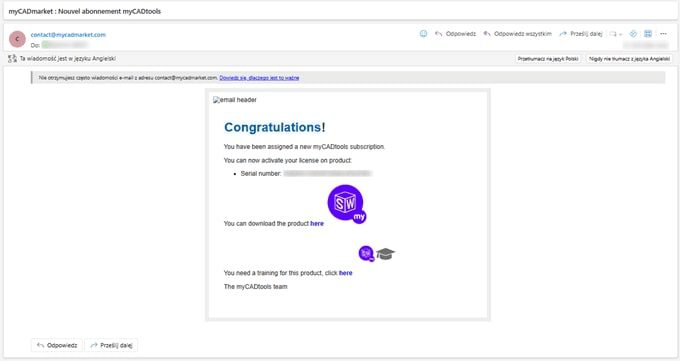The width and height of the screenshot is (680, 361).
Task: Click 'Ta wiadomosc jest w jezyku Angielski' text
Action: (68, 59)
